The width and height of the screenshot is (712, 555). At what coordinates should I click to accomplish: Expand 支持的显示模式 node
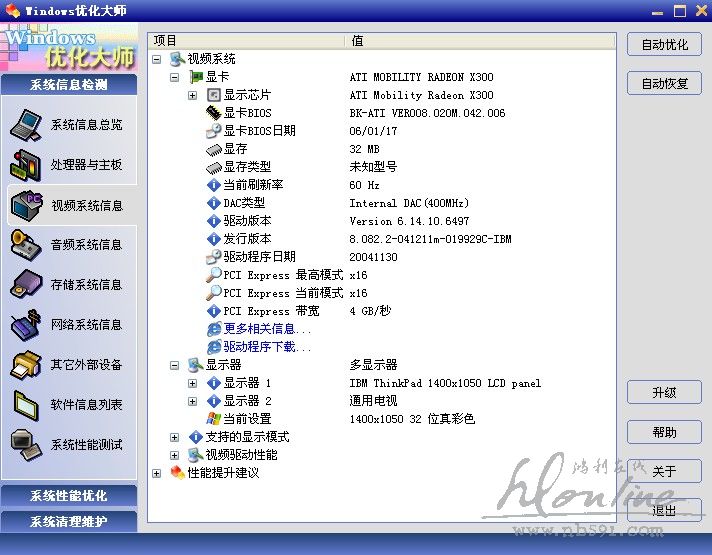pos(175,438)
